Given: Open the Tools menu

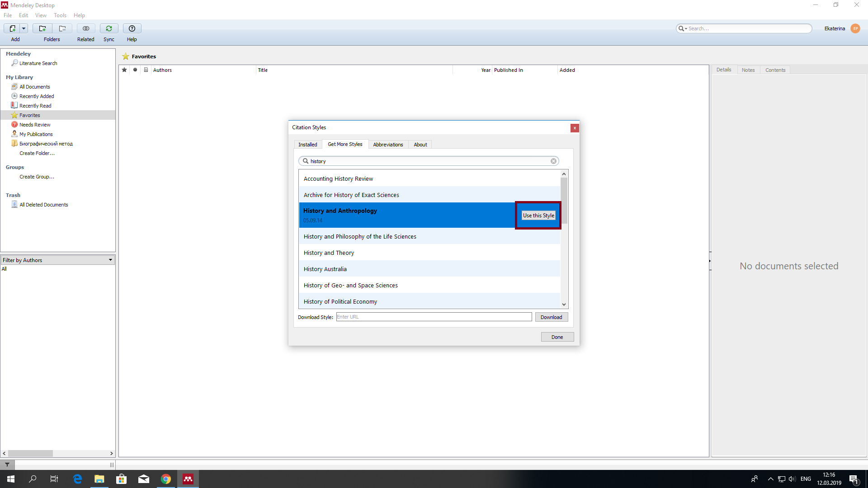Looking at the screenshot, I should point(60,15).
